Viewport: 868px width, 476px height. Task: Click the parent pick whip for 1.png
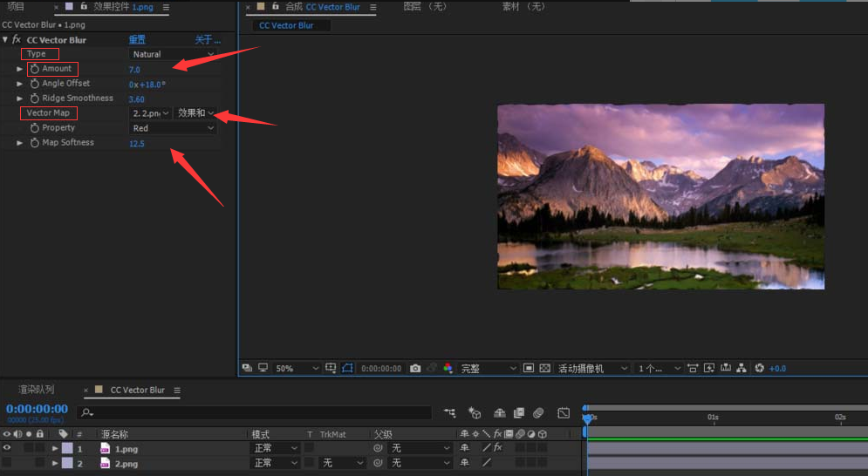378,448
